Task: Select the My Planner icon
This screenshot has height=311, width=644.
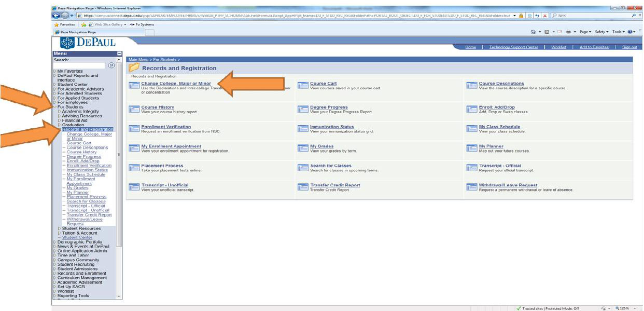Action: [x=472, y=148]
